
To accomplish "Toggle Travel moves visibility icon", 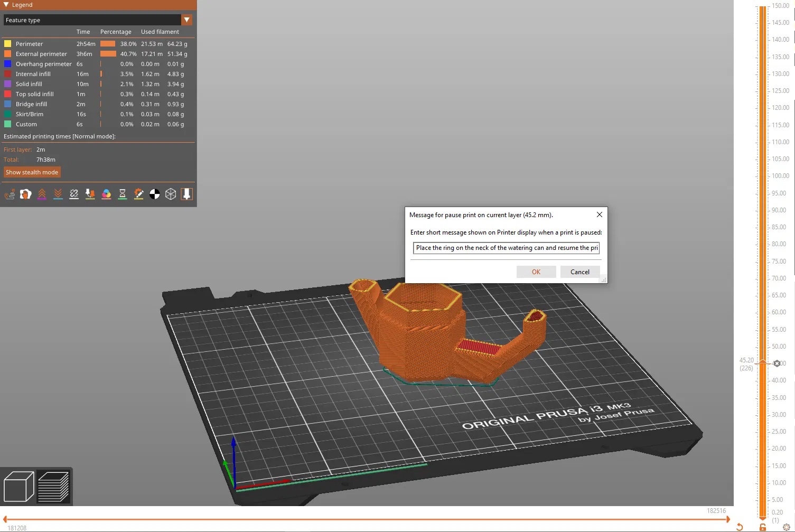I will (x=10, y=194).
